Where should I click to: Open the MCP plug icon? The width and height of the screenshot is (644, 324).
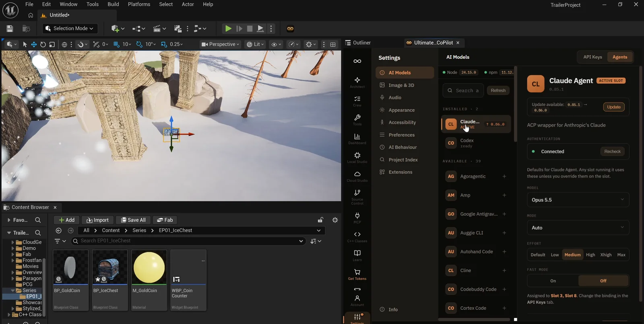pos(357,218)
